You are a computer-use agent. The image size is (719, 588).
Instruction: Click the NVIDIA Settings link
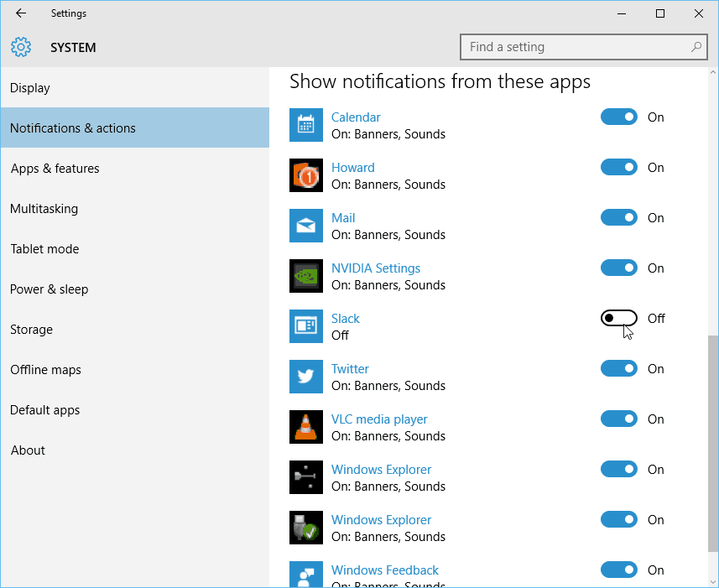point(376,268)
